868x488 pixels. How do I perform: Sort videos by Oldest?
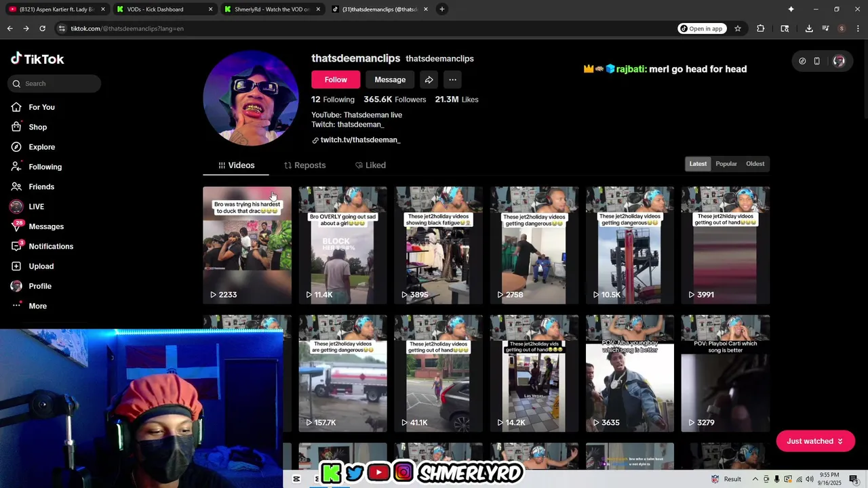coord(755,164)
